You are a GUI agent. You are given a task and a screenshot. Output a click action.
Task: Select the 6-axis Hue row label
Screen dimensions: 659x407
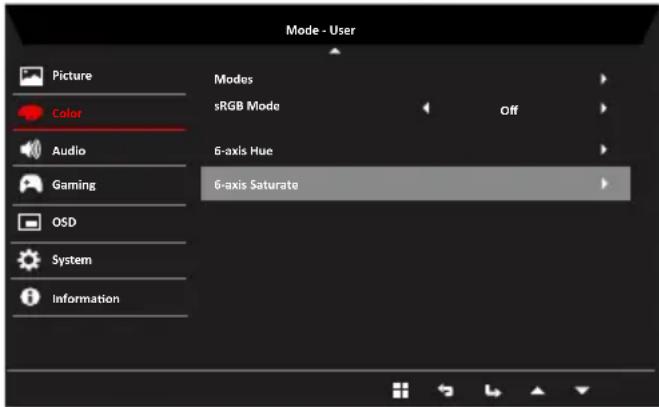point(243,151)
